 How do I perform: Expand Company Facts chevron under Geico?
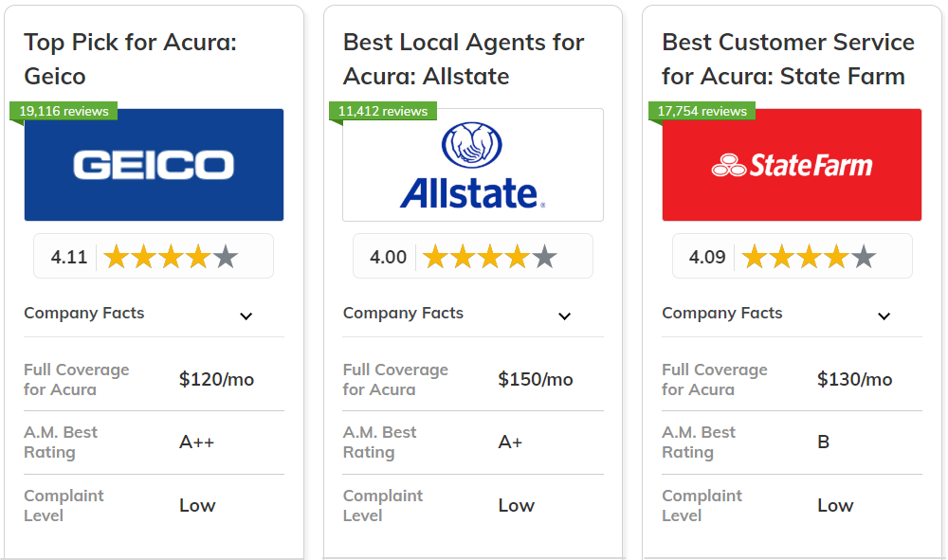pyautogui.click(x=246, y=316)
